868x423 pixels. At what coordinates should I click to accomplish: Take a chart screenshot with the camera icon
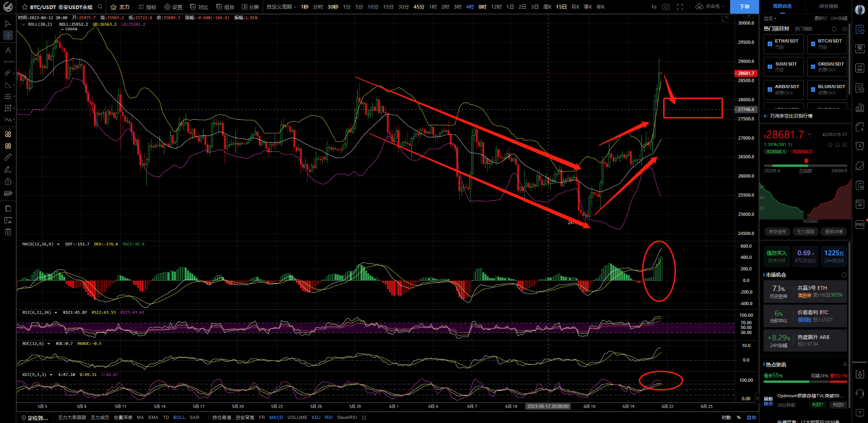click(666, 7)
